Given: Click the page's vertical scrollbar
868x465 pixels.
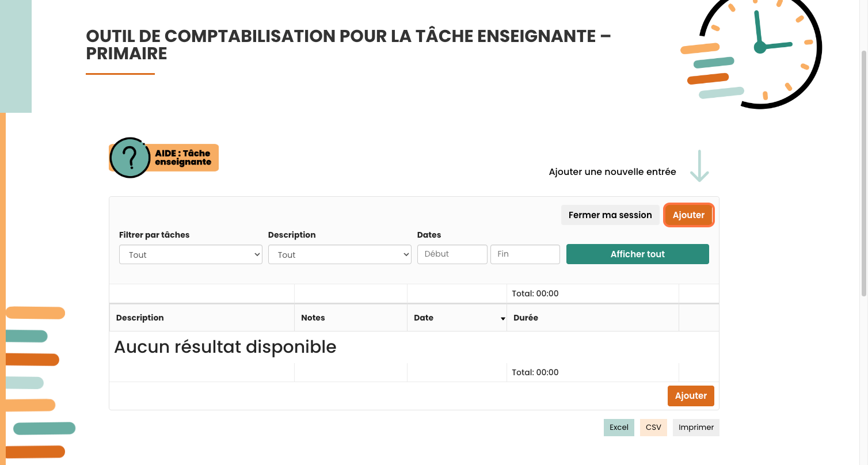Looking at the screenshot, I should [863, 173].
